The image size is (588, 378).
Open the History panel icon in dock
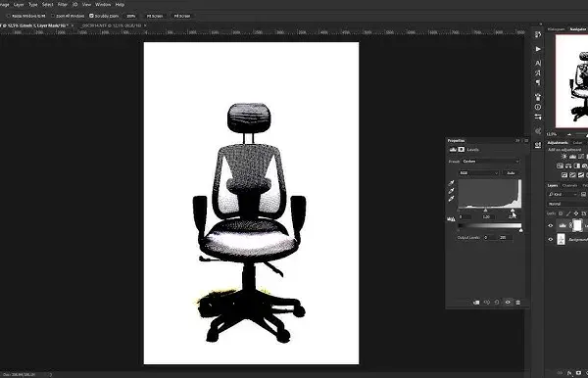(538, 34)
